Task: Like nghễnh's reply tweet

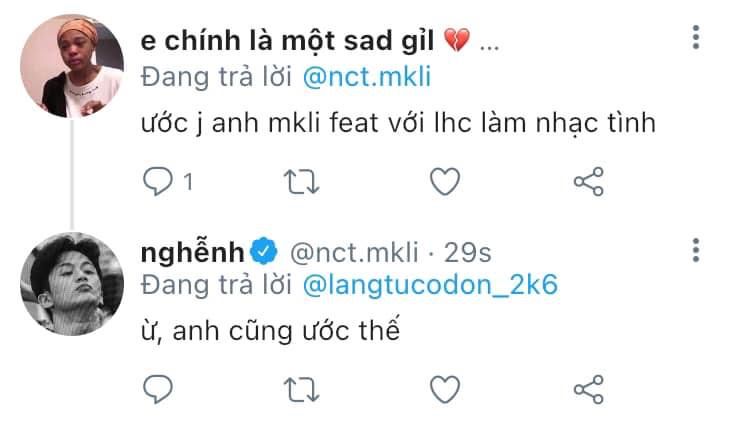Action: (444, 387)
